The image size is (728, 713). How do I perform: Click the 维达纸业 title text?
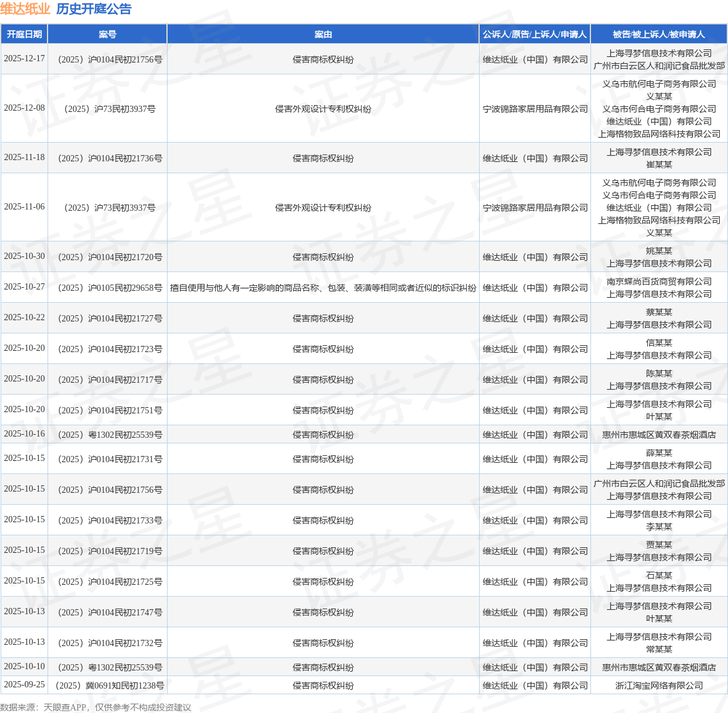pyautogui.click(x=25, y=9)
